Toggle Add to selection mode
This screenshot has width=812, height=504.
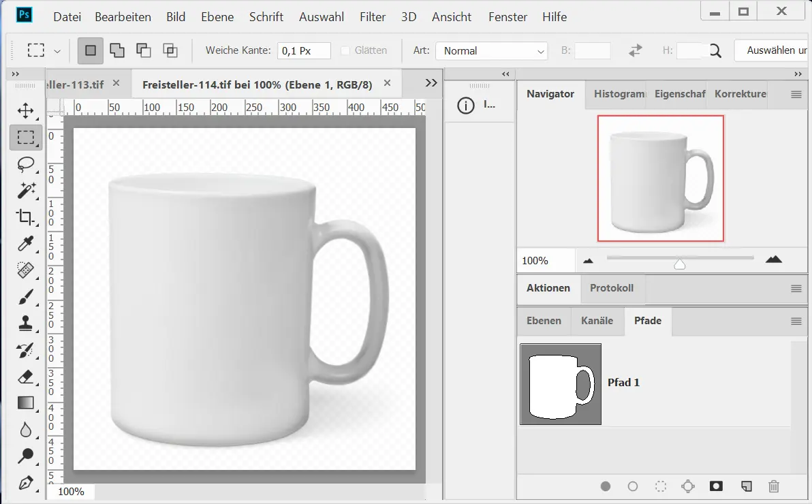[x=117, y=50]
